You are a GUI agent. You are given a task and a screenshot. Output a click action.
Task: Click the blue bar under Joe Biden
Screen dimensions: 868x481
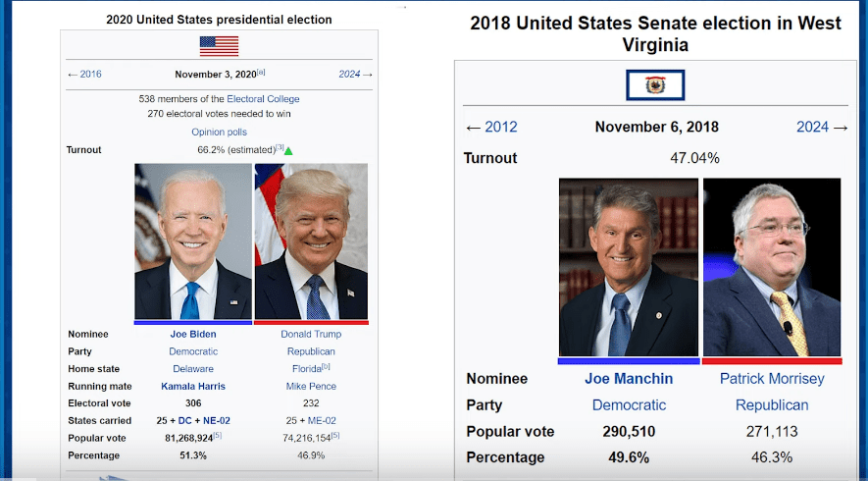coord(193,322)
